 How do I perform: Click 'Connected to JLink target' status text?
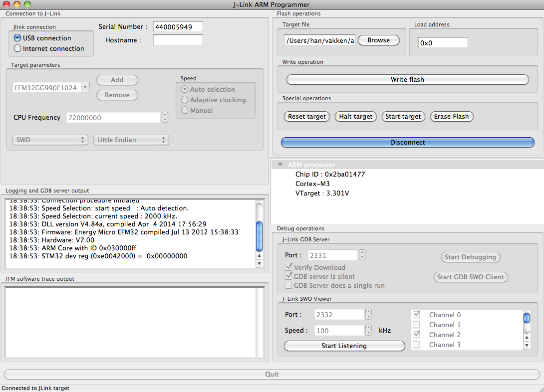(x=35, y=388)
